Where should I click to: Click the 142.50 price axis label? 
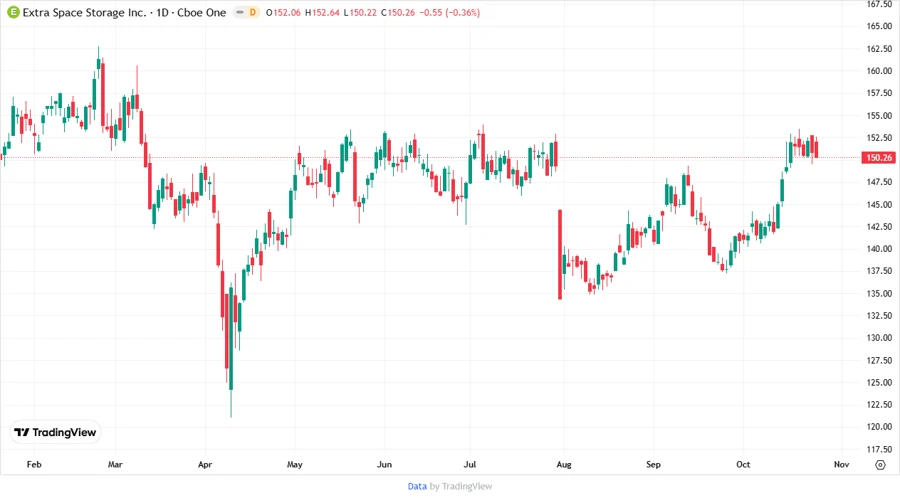pos(879,227)
